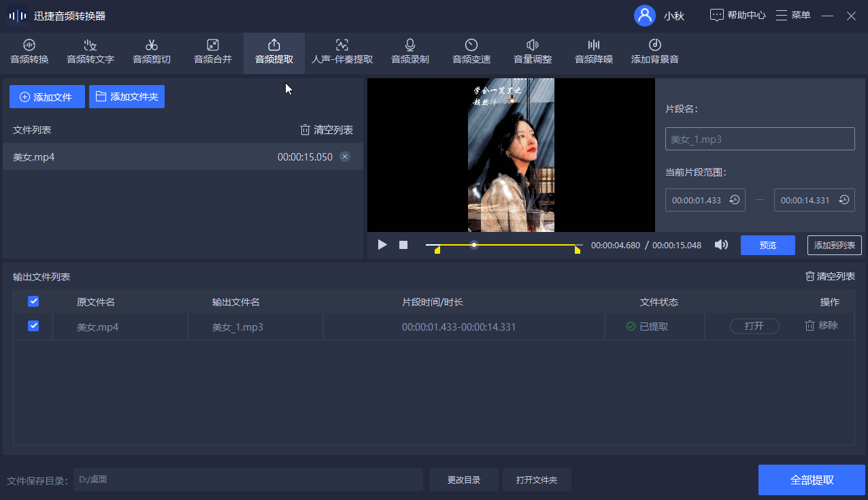Click 添加到列表 add to list button
Screen dimensions: 868x500
point(835,246)
